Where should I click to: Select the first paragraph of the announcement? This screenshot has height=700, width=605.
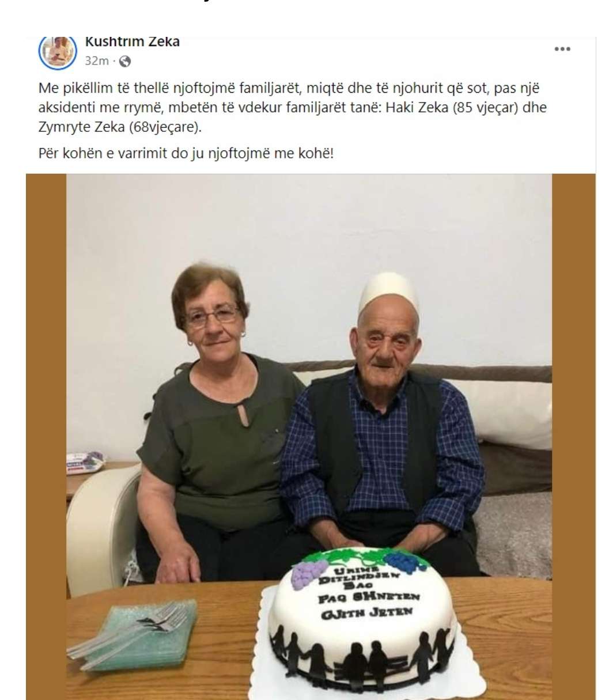click(292, 108)
